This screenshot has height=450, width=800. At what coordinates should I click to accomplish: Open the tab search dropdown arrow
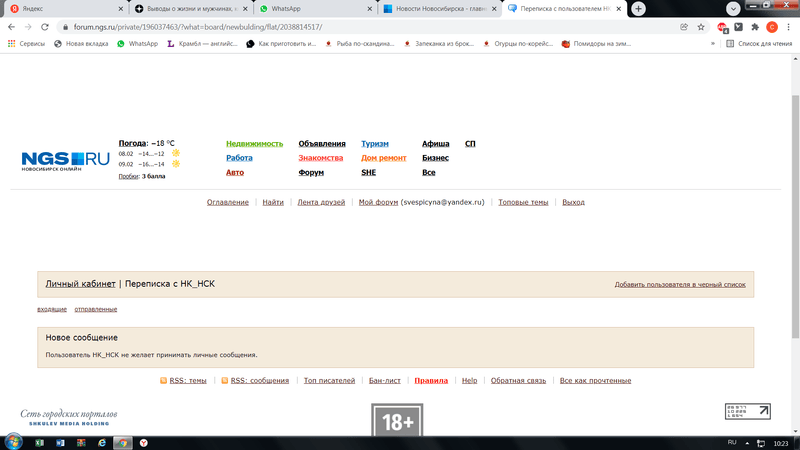pos(733,9)
